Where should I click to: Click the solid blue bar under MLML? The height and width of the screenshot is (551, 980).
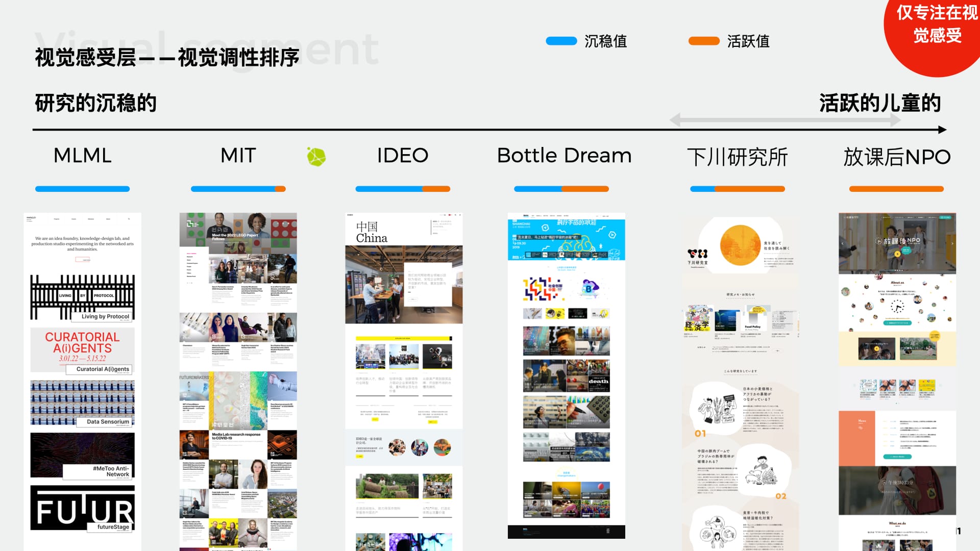pyautogui.click(x=82, y=189)
